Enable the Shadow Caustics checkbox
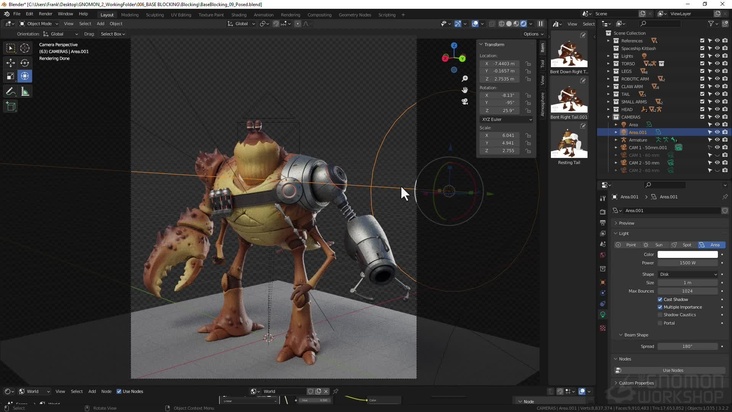 660,315
